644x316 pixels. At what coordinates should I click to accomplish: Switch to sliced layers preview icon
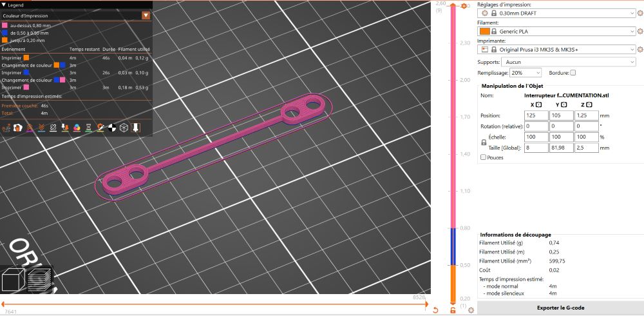39,279
